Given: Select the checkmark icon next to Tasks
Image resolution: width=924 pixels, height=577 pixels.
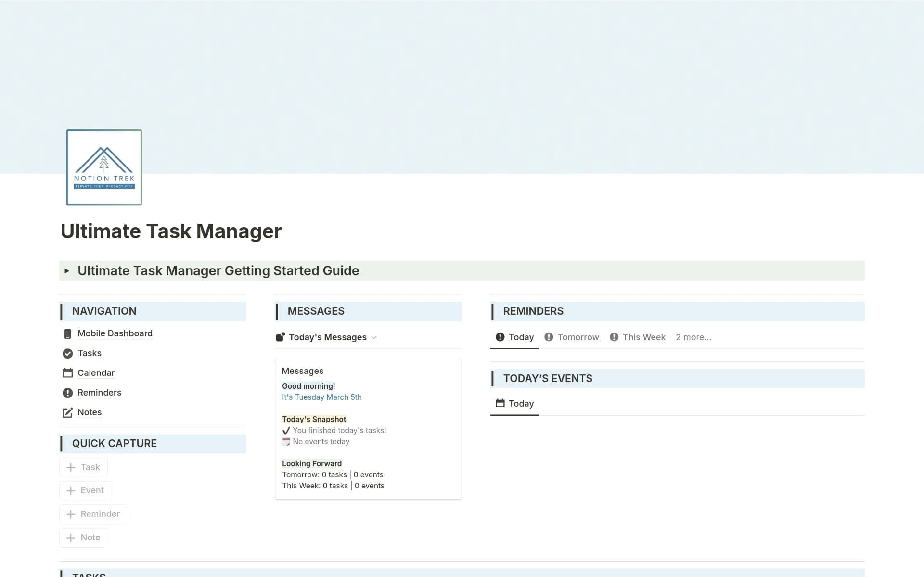Looking at the screenshot, I should (x=67, y=353).
